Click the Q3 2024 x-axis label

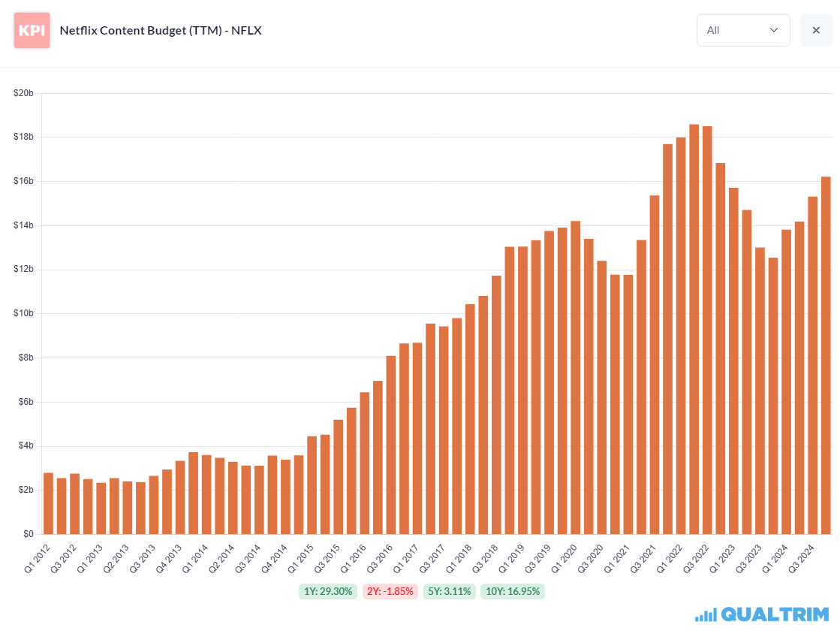tap(801, 559)
